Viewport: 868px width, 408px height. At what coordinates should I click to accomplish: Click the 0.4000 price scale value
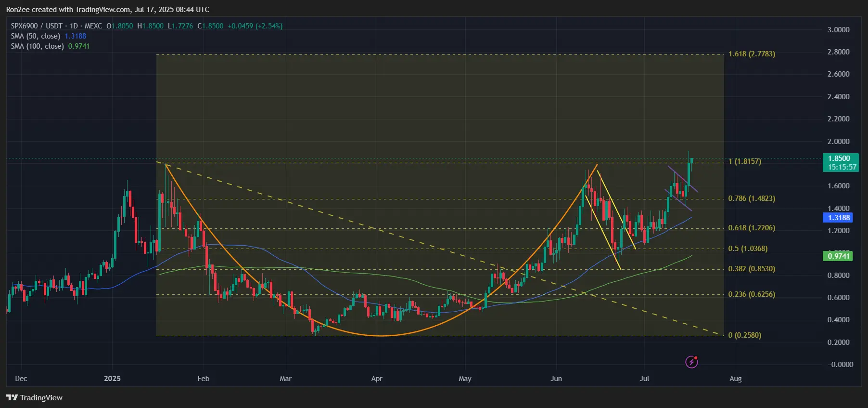tap(839, 320)
